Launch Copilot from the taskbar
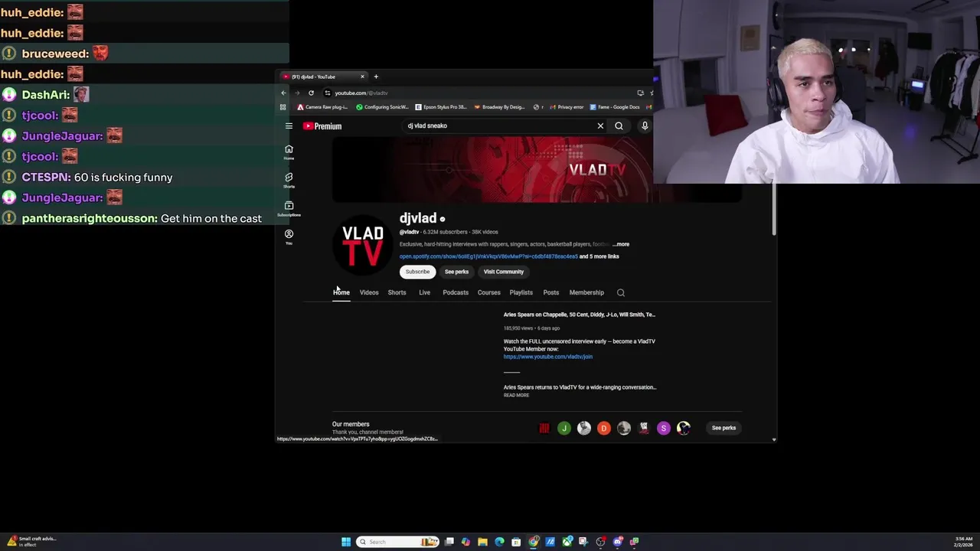Screen dimensions: 980x551 point(465,542)
